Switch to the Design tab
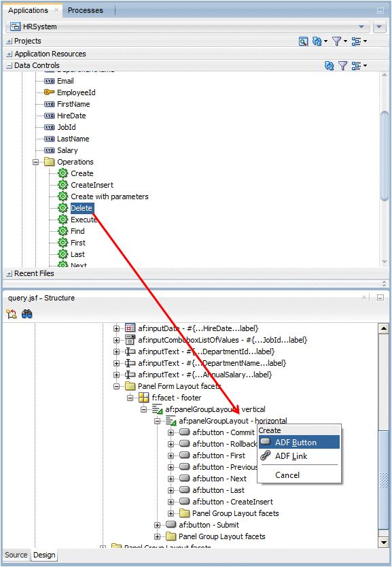 tap(44, 555)
